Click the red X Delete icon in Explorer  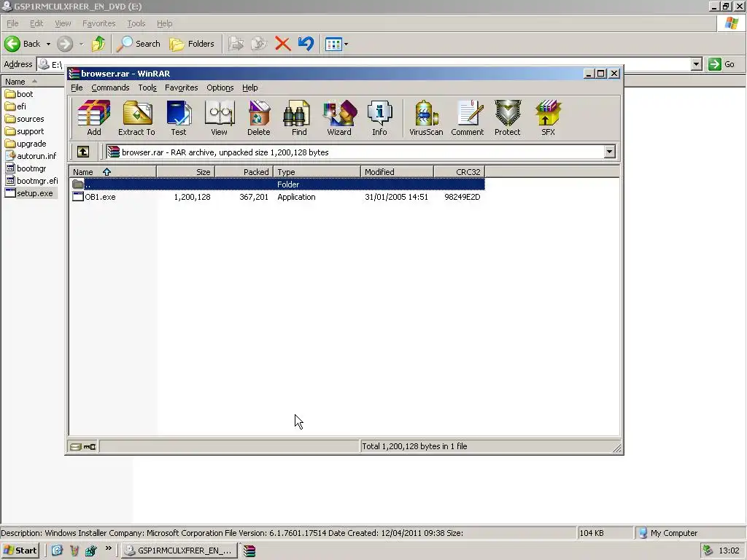click(x=283, y=44)
